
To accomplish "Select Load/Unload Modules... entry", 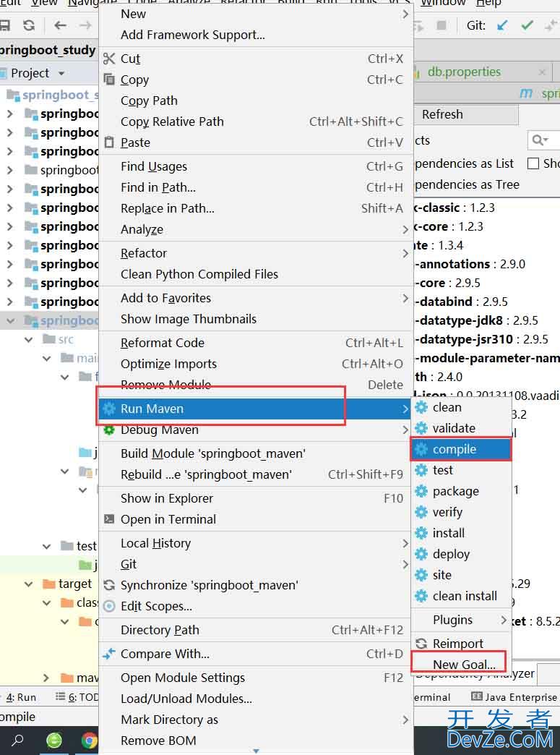I will [x=256, y=699].
